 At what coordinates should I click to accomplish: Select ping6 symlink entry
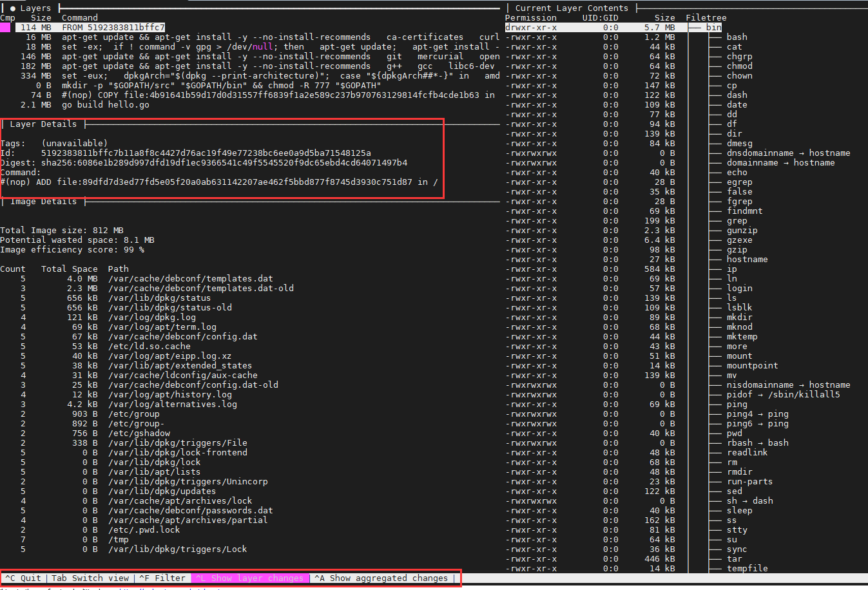coord(758,424)
